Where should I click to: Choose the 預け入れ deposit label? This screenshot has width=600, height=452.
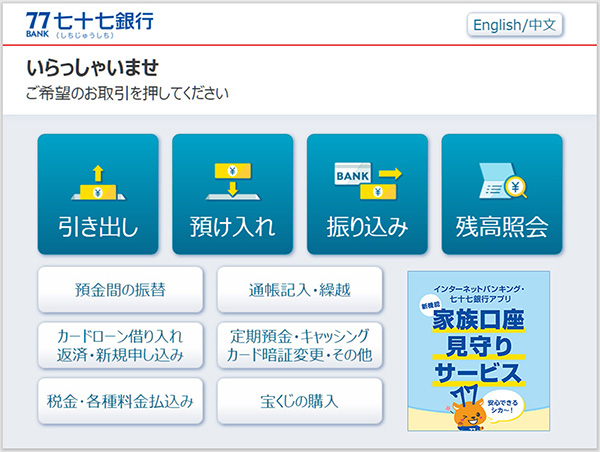click(x=232, y=227)
